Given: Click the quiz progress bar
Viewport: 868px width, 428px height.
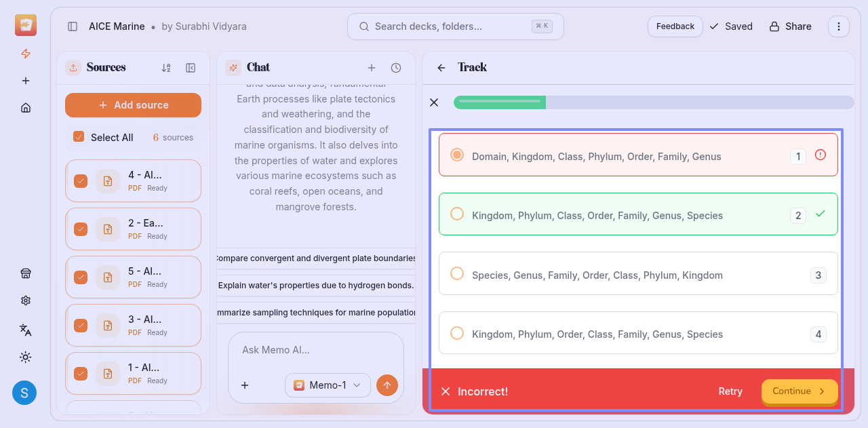Looking at the screenshot, I should click(x=653, y=102).
